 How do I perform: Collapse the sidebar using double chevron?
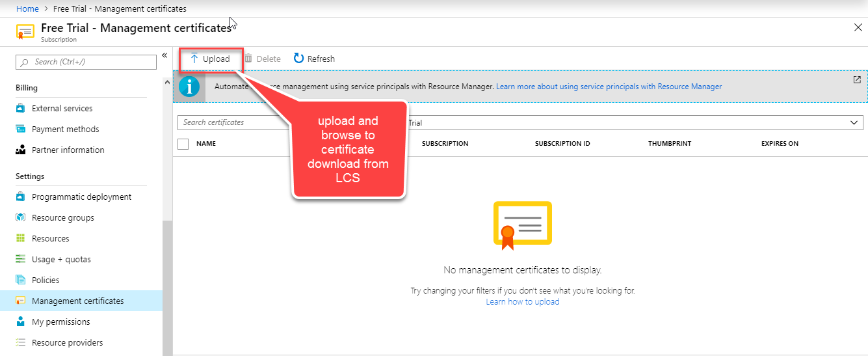point(164,55)
